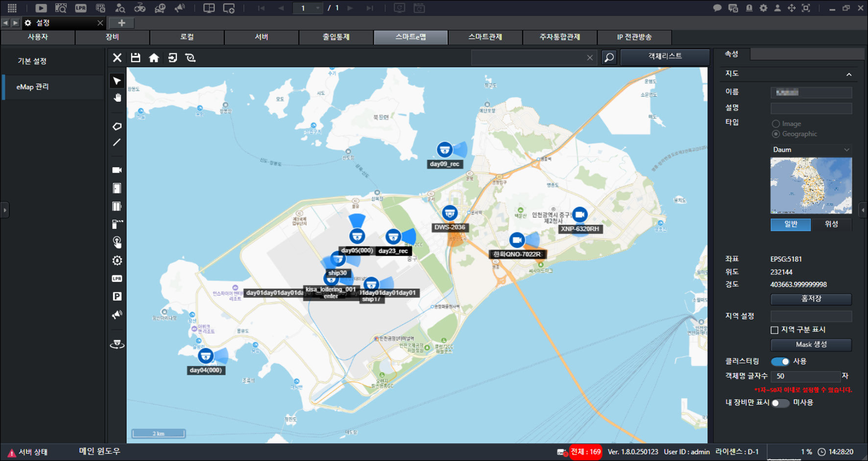Viewport: 868px width, 461px height.
Task: Open the parking management car icon
Action: click(x=160, y=8)
